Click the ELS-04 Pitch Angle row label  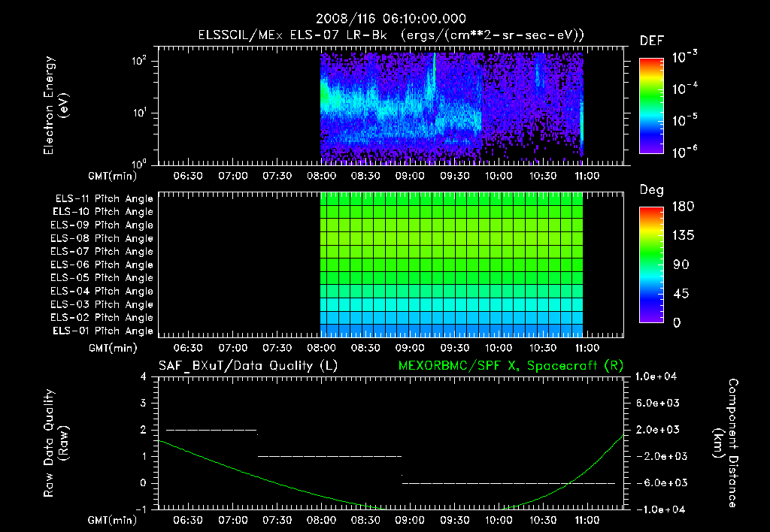point(102,291)
